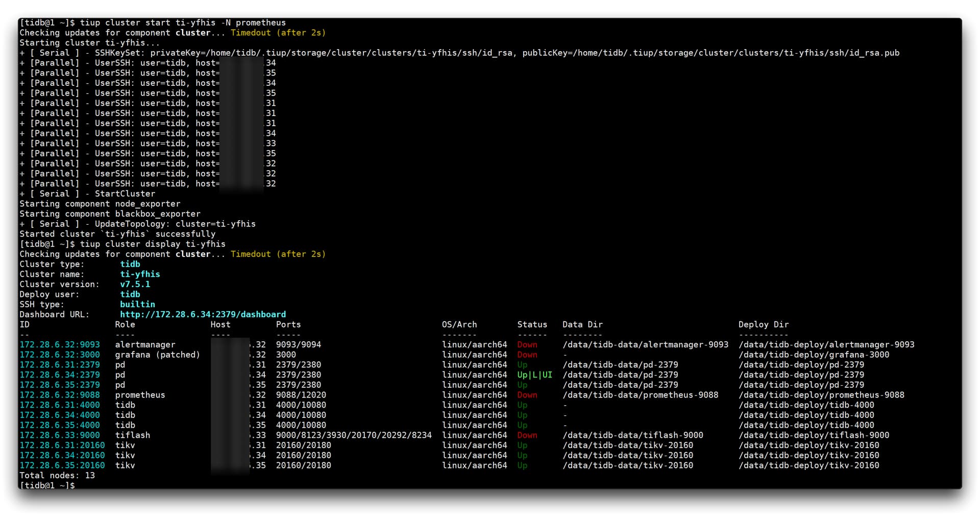
Task: Select the ID 172.28.6.32:3000 grafana
Action: tap(60, 355)
